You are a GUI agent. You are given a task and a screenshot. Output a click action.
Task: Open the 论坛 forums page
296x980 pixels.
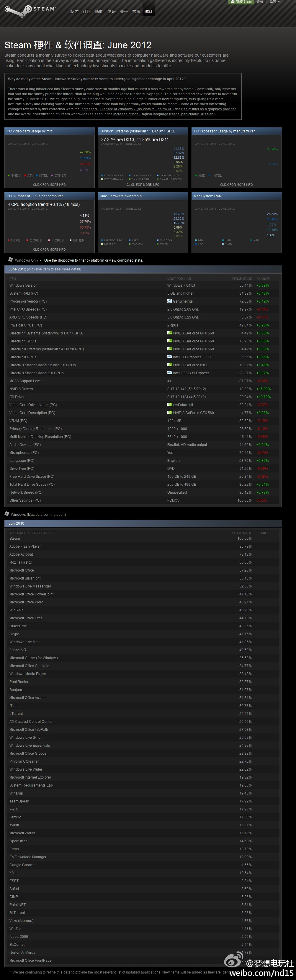[112, 12]
